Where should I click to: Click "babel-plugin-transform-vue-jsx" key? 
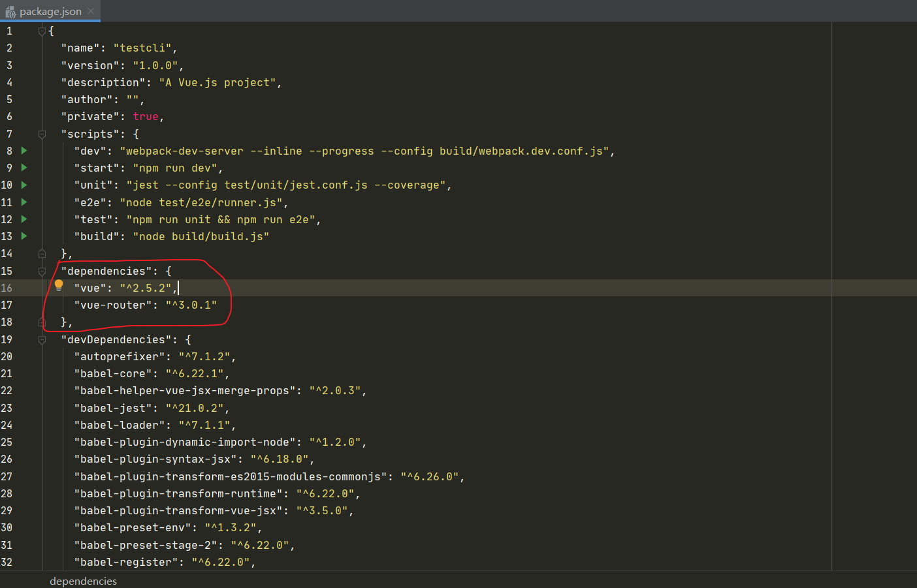[178, 510]
